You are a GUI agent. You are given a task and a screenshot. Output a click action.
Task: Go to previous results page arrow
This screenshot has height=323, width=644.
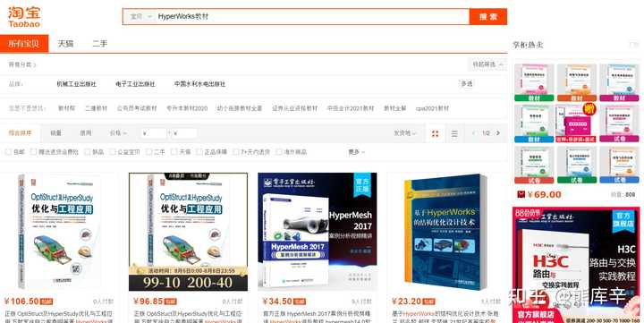click(474, 133)
